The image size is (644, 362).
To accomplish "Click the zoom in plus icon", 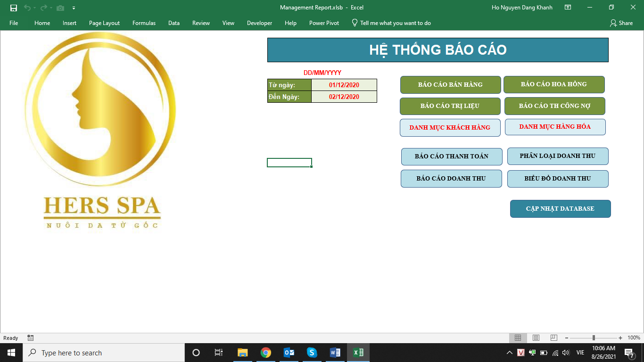I will point(620,338).
